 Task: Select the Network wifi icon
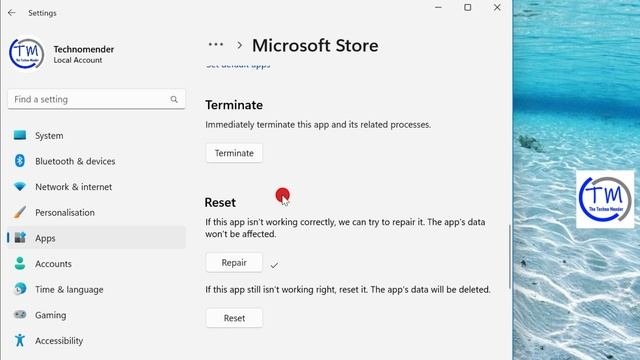20,187
